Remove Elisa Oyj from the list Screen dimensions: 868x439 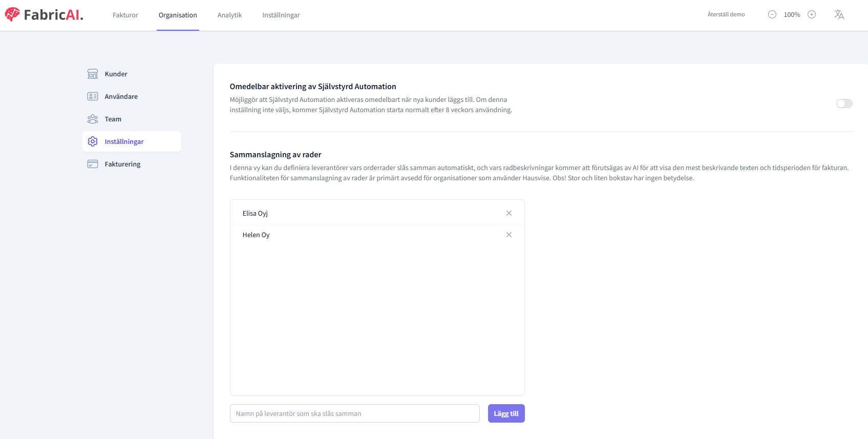click(x=509, y=213)
